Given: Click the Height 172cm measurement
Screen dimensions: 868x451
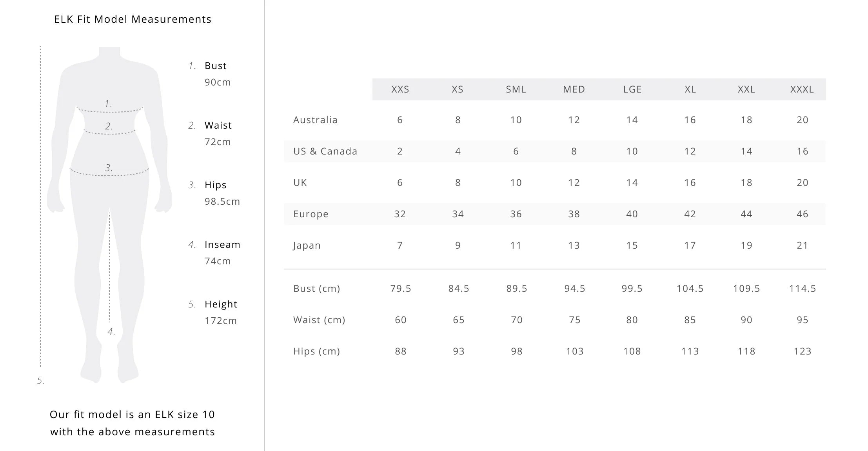Looking at the screenshot, I should (221, 313).
